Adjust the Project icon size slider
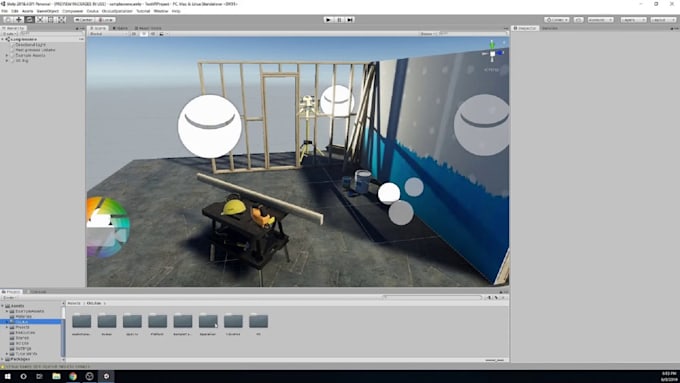Image resolution: width=680 pixels, height=383 pixels. pyautogui.click(x=494, y=360)
